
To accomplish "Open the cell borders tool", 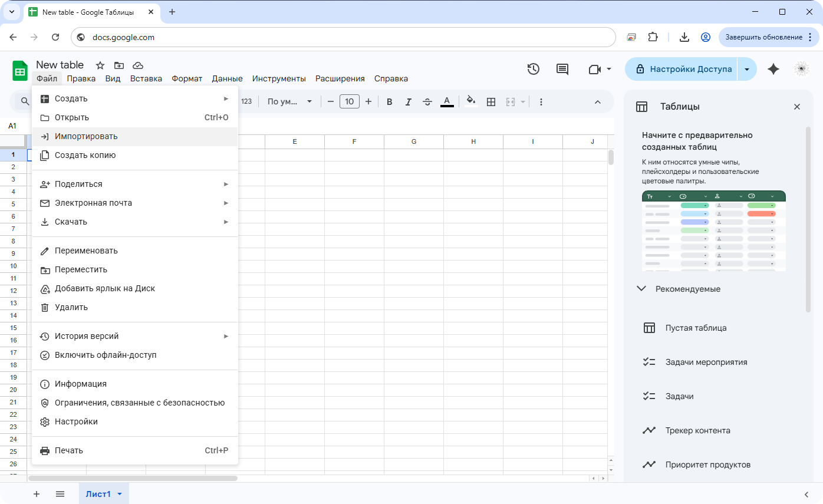I will click(x=490, y=102).
